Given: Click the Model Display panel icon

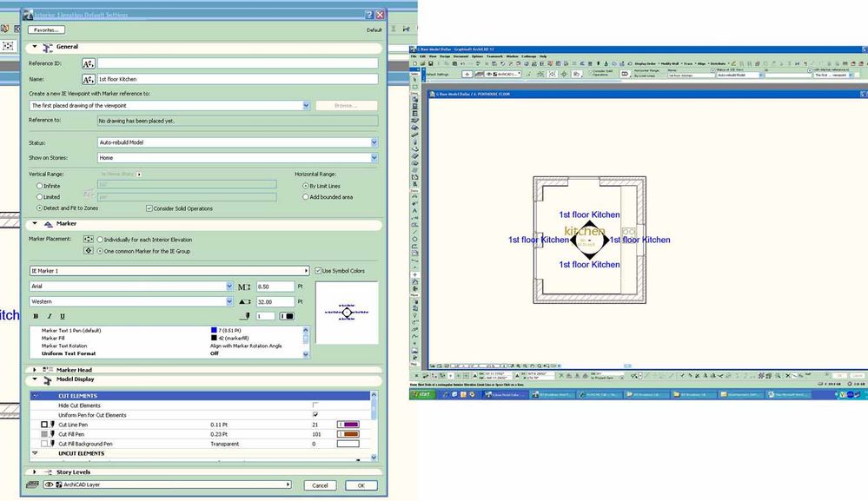Looking at the screenshot, I should 48,380.
